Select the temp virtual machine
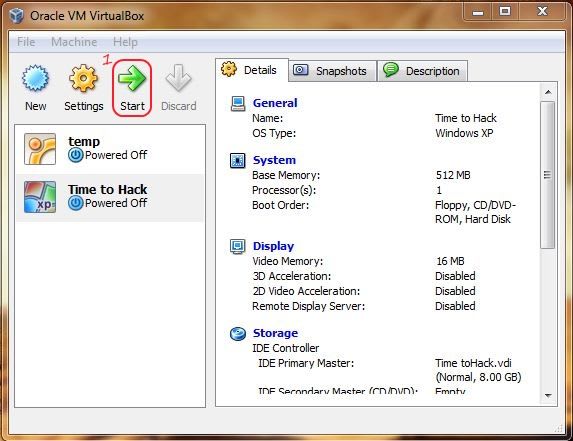The width and height of the screenshot is (573, 441). coord(110,149)
